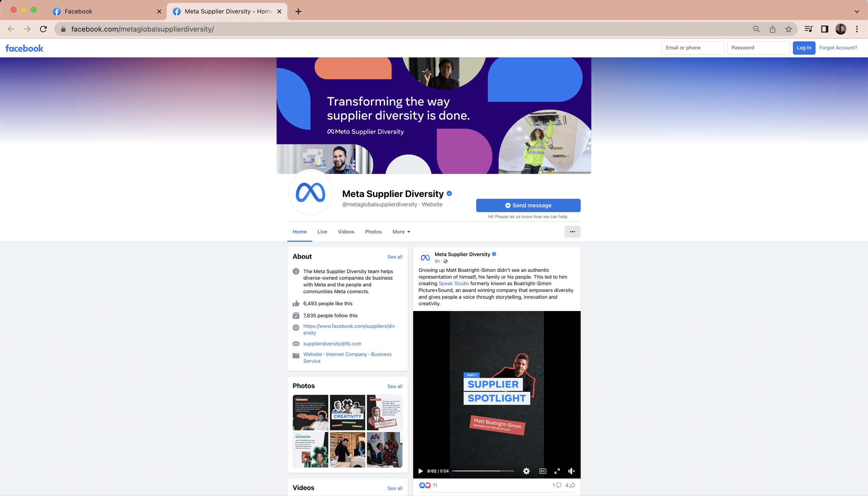Open the Speak Studio link
Viewport: 868px width, 496px height.
[453, 284]
